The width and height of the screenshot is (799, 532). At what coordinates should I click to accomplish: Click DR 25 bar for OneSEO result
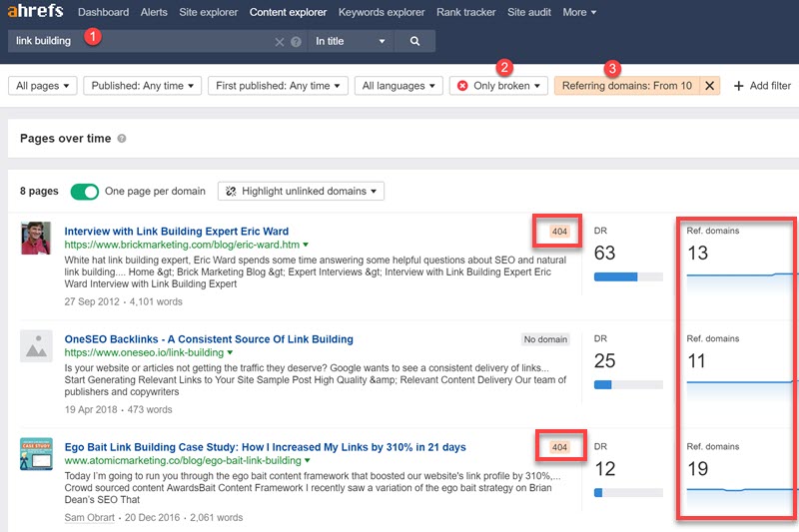628,385
